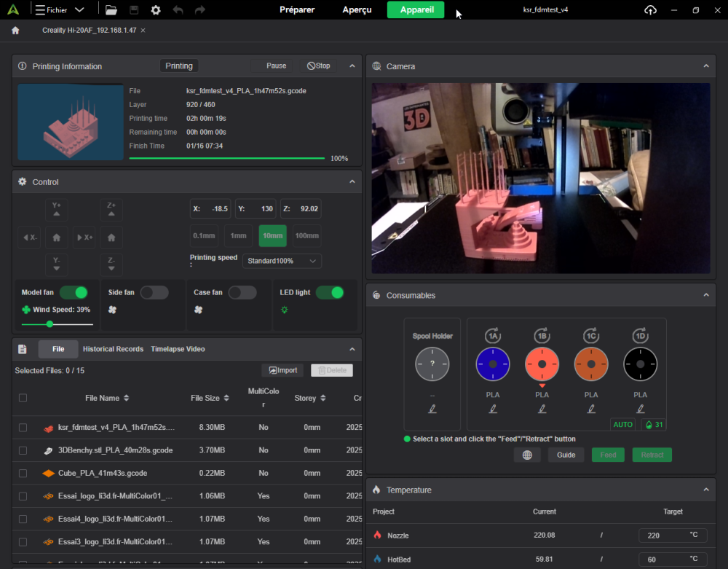Collapse the Consumables panel
The width and height of the screenshot is (728, 569).
705,295
